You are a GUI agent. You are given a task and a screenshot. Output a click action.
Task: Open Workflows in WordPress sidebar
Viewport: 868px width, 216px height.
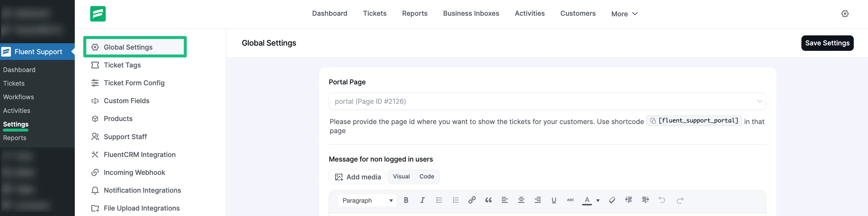pos(18,97)
